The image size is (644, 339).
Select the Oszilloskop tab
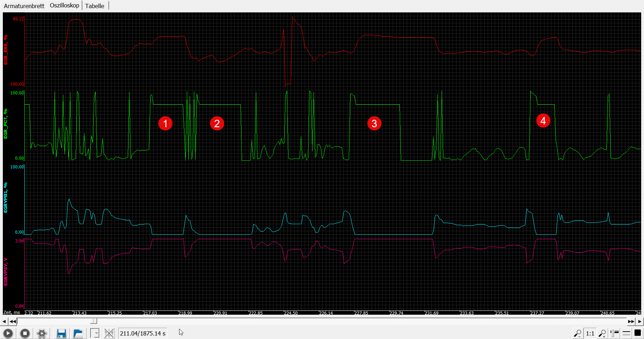(64, 6)
